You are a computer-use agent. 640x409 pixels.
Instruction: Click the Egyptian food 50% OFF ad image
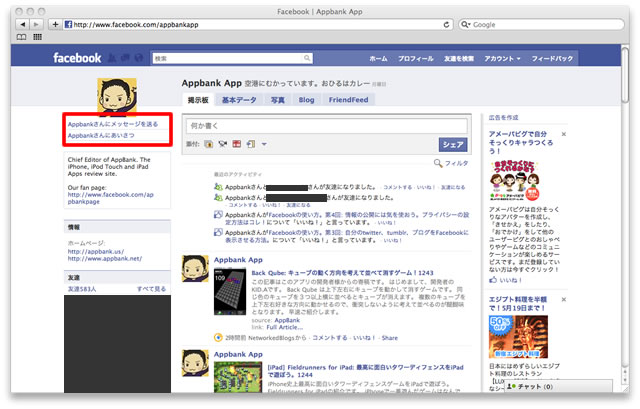pos(518,336)
